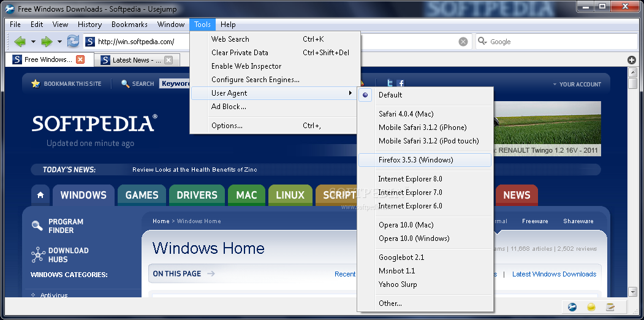Select Opera 10.0 (Windows) user agent
This screenshot has height=320, width=644.
[425, 238]
